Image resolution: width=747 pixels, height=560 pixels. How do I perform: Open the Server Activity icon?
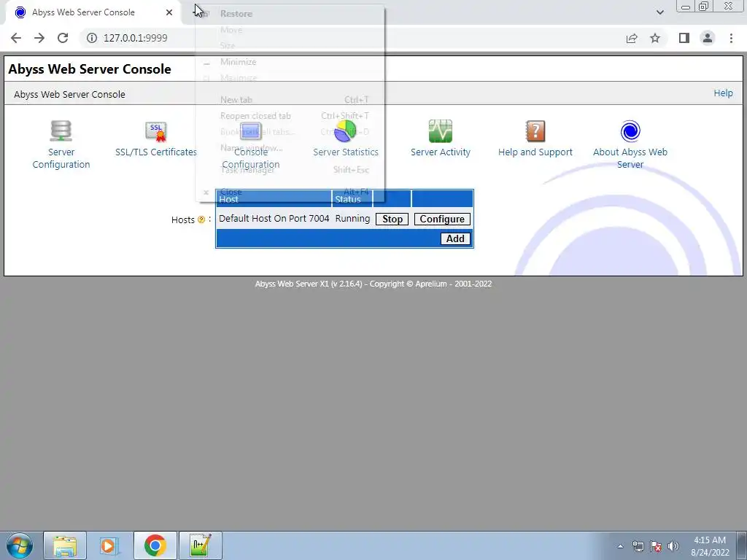(x=440, y=131)
